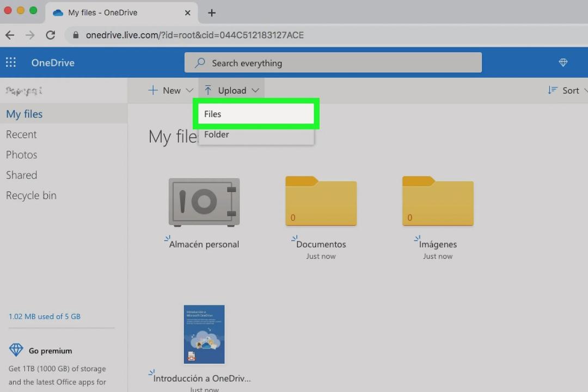The image size is (588, 392).
Task: Click the upload arrow icon
Action: pyautogui.click(x=208, y=90)
